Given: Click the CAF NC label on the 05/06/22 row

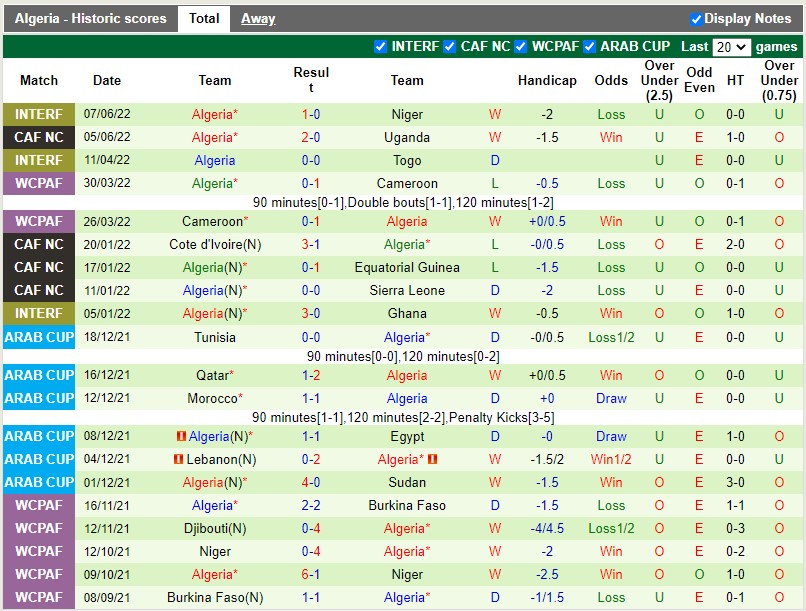Looking at the screenshot, I should click(x=39, y=137).
